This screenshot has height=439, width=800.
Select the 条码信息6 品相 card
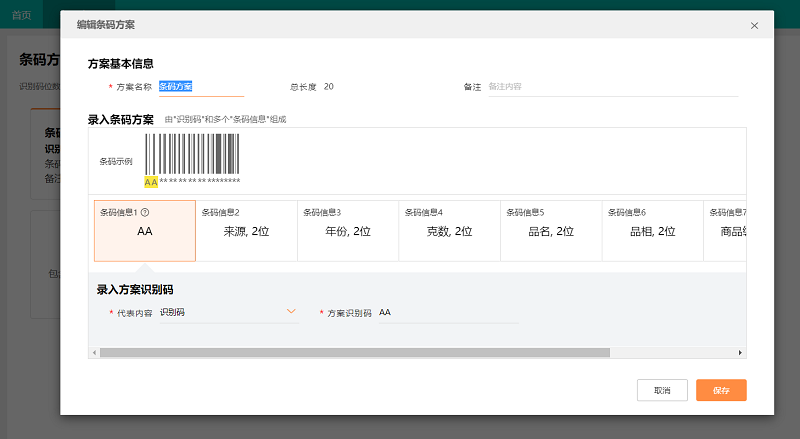click(x=652, y=231)
